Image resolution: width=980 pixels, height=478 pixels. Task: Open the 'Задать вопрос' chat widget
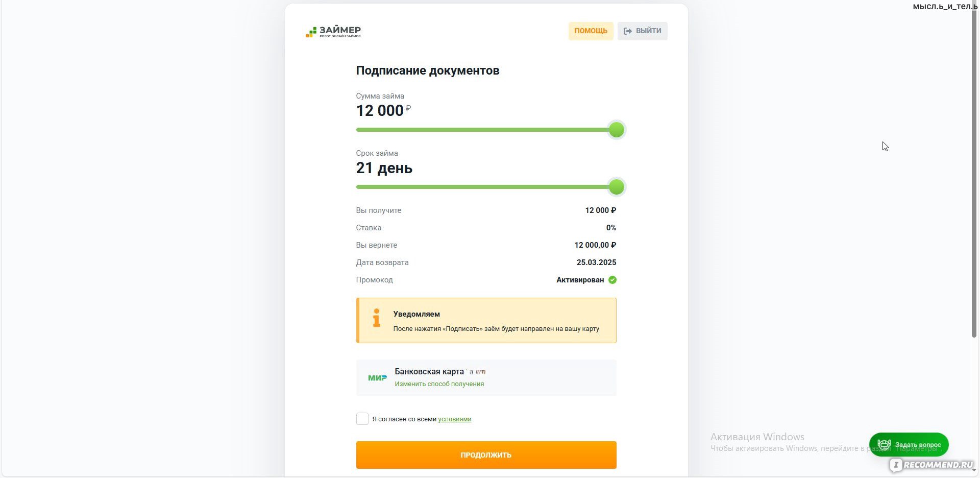tap(909, 445)
